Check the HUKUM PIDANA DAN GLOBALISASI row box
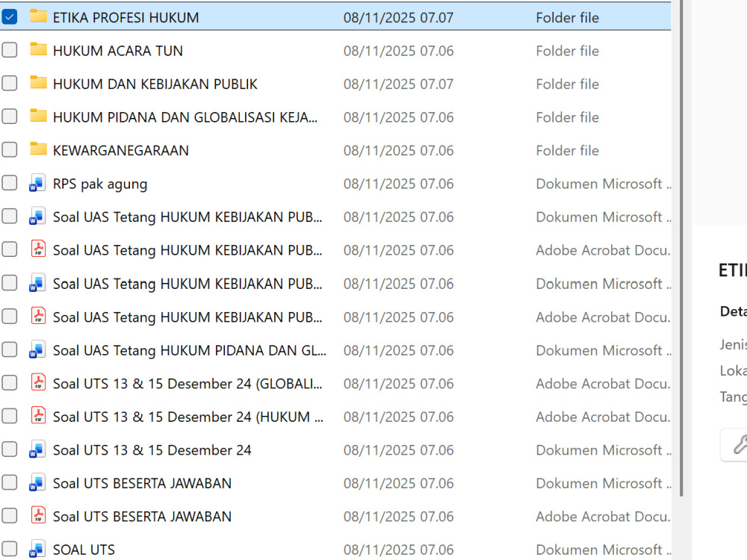747x560 pixels. coord(10,116)
